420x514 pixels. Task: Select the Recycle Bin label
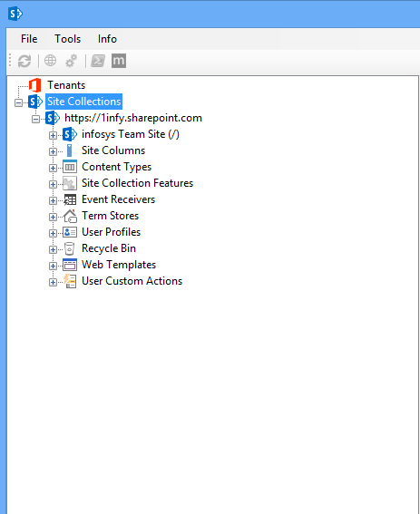[109, 248]
